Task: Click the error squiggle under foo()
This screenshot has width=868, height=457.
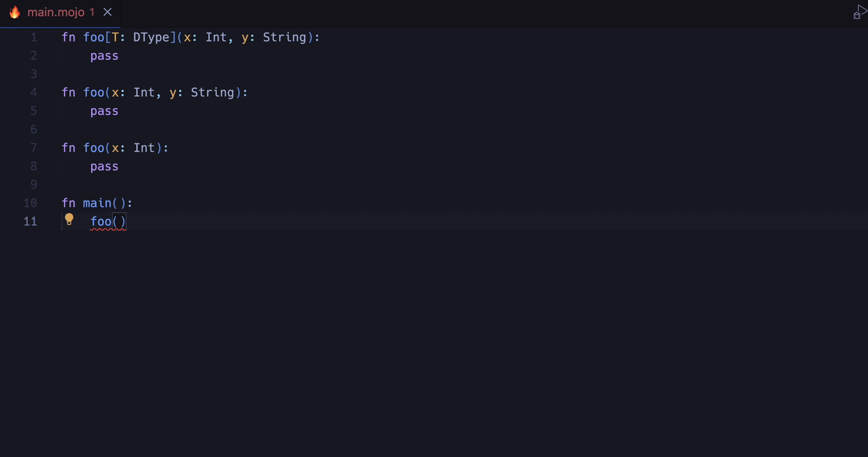Action: 108,229
